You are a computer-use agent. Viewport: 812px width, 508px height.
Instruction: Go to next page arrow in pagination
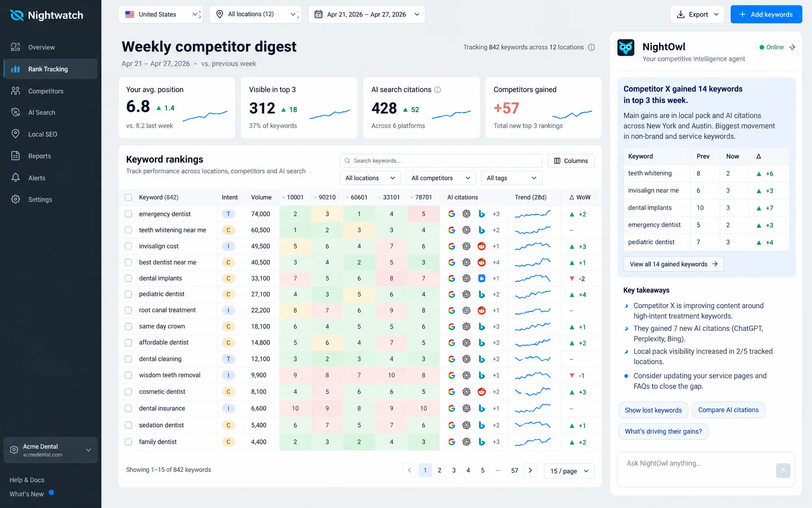pyautogui.click(x=530, y=471)
